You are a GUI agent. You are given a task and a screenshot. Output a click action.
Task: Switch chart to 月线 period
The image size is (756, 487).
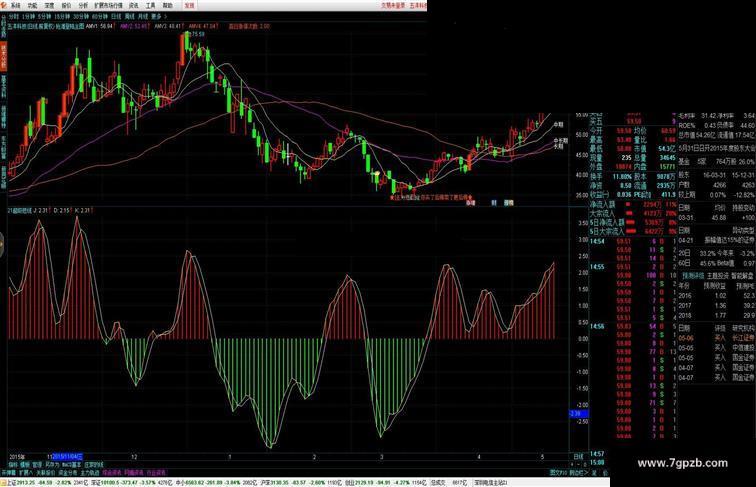(x=143, y=16)
